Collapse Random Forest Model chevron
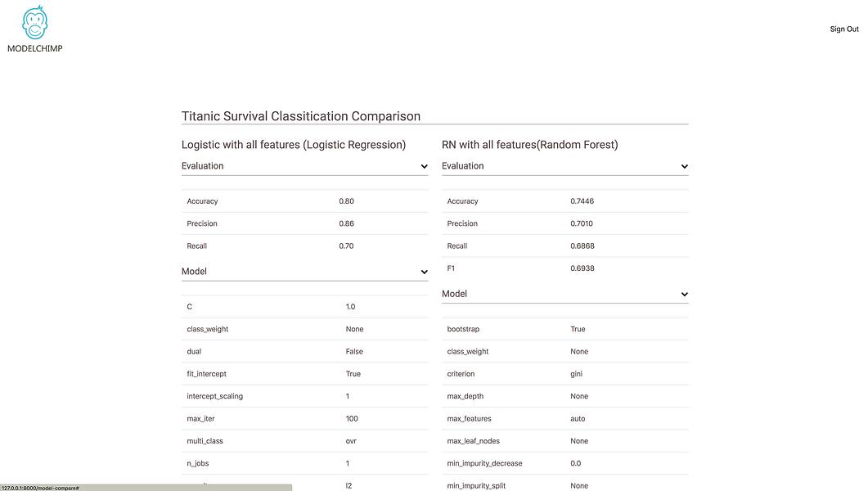The width and height of the screenshot is (868, 491). point(684,295)
